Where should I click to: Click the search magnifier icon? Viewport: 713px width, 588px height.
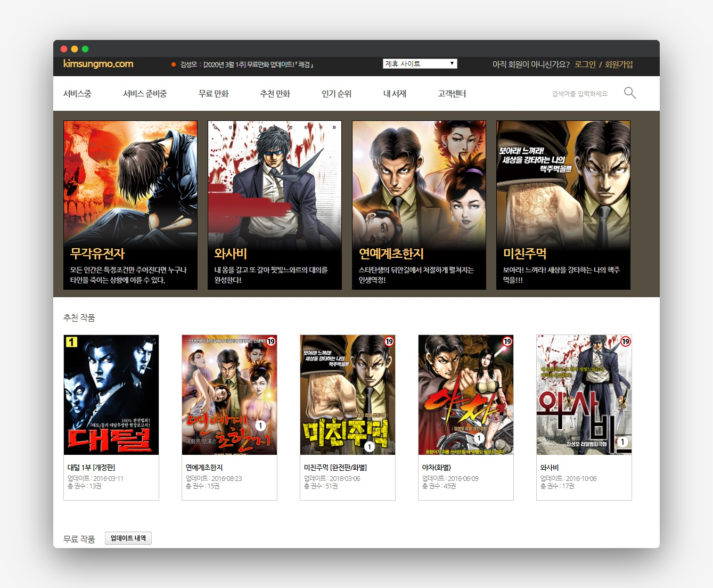coord(630,93)
